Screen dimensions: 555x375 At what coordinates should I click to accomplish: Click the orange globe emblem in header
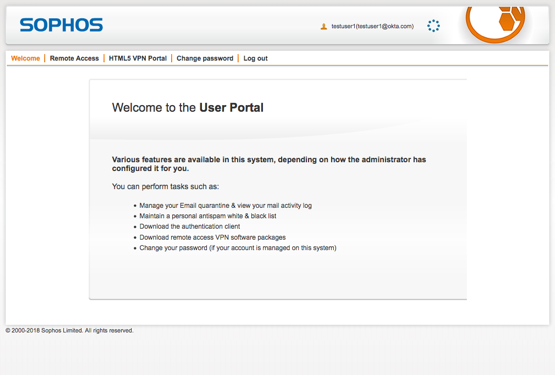pyautogui.click(x=496, y=24)
